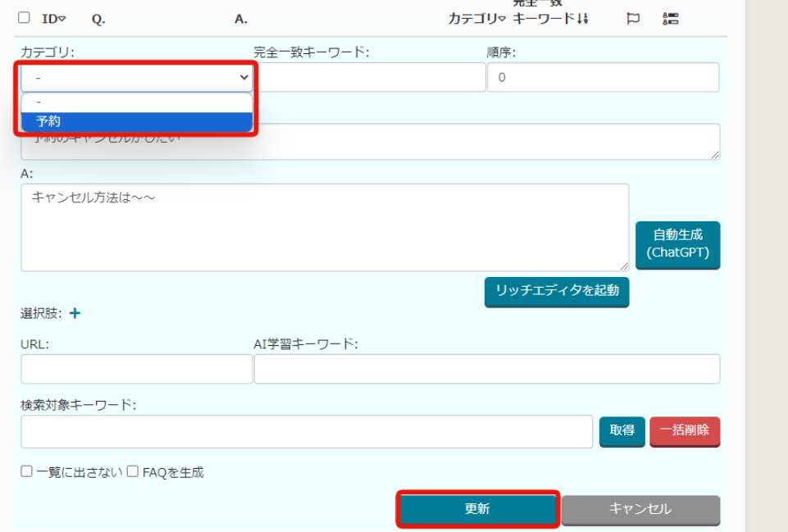Focus the 順序 order number field
The height and width of the screenshot is (532, 788).
click(603, 78)
